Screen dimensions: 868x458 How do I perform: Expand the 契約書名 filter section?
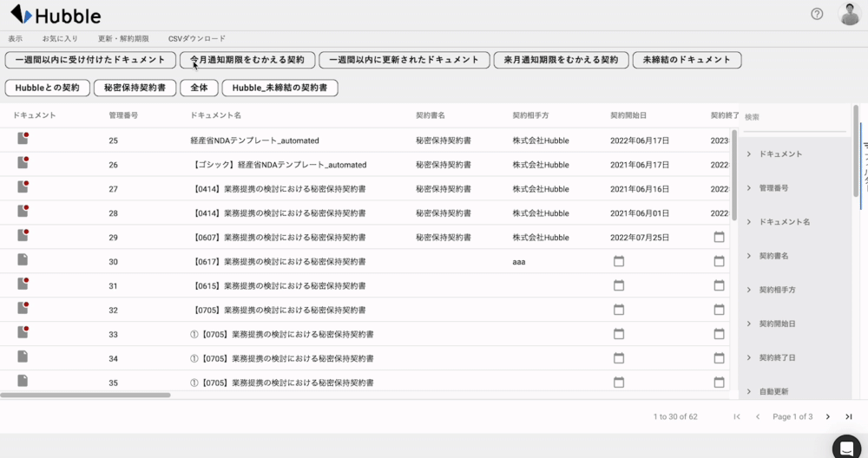tap(749, 256)
